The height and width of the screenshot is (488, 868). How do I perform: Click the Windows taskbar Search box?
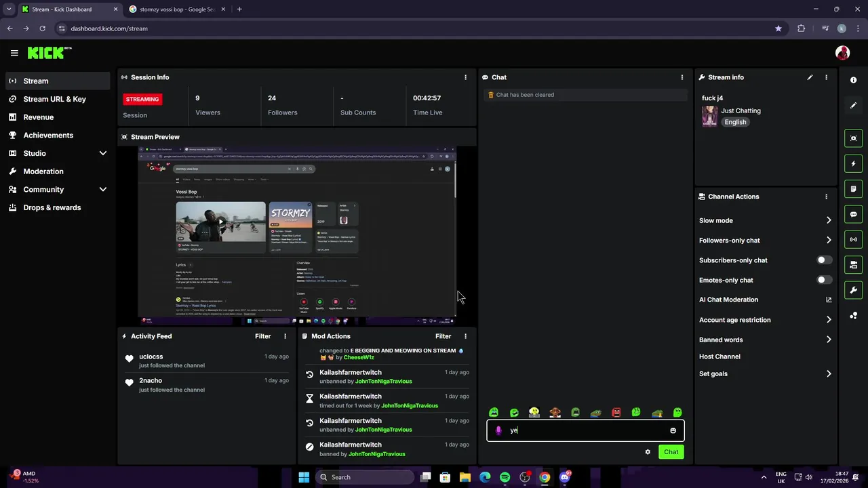tap(365, 477)
